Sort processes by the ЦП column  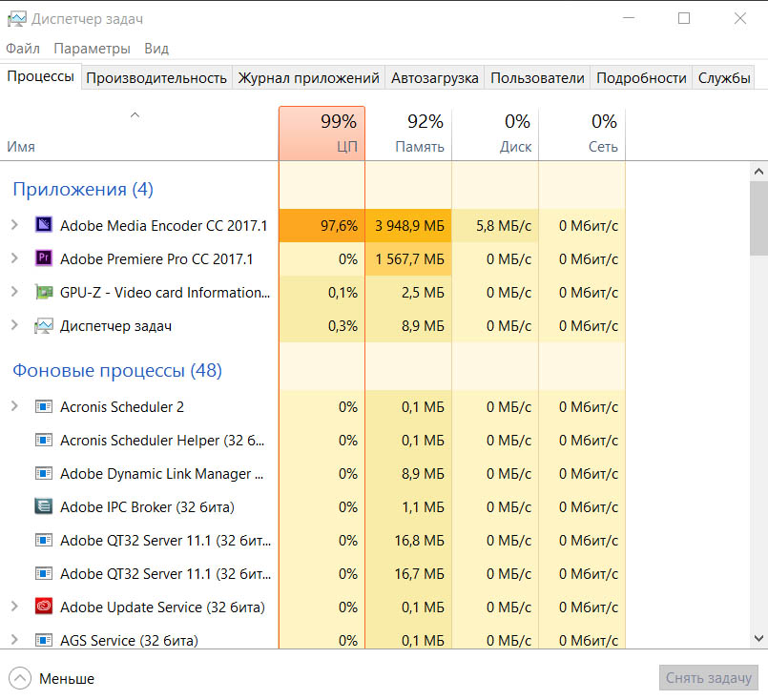[x=322, y=134]
